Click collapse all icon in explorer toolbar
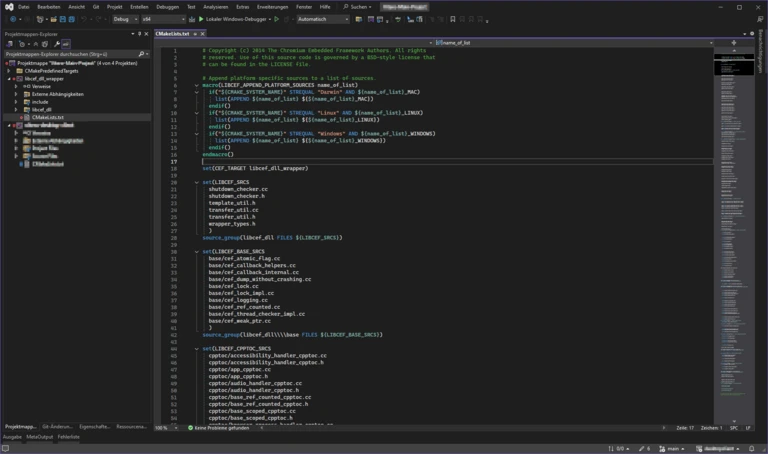Image resolution: width=768 pixels, height=454 pixels. (36, 44)
